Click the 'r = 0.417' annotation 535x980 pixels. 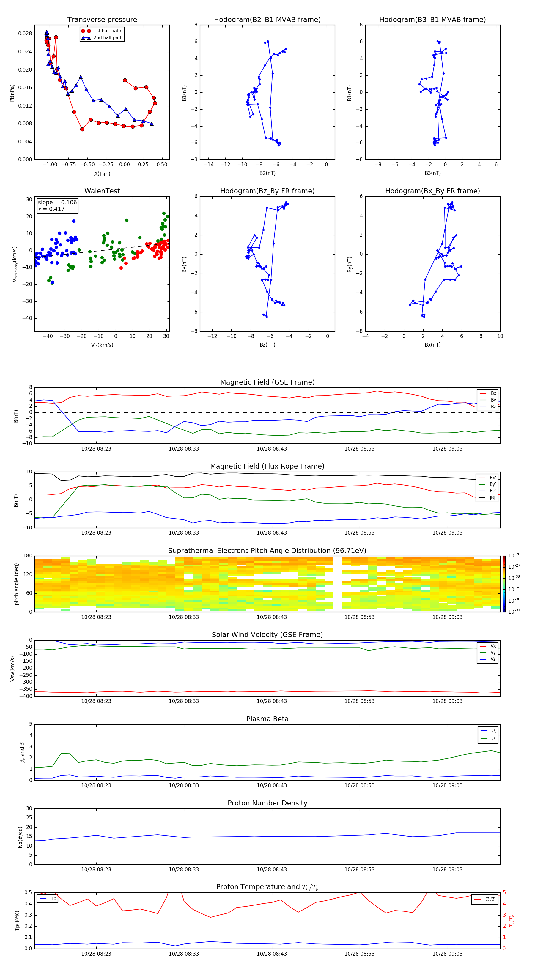(x=51, y=209)
